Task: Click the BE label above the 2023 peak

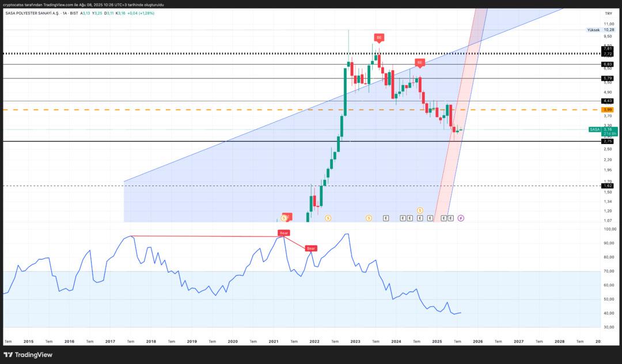Action: pos(379,37)
